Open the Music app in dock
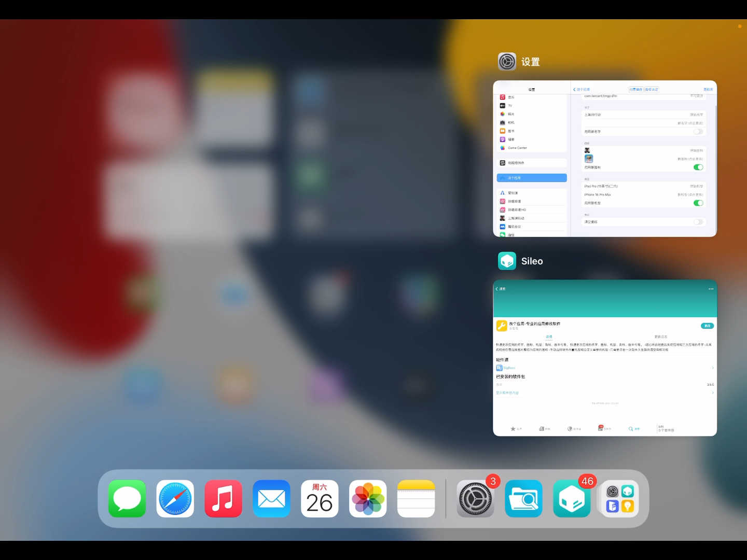747x560 pixels. 224,499
